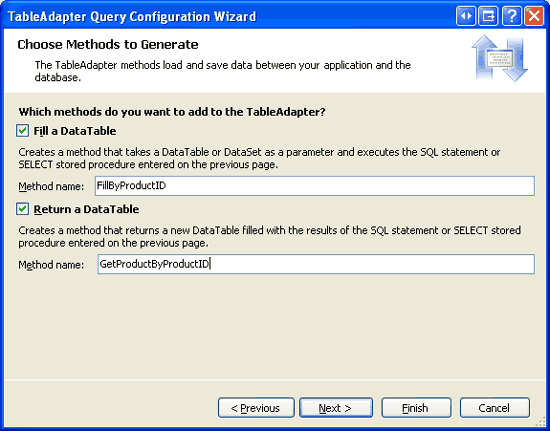Focus the FillByProductID method name field

click(315, 186)
